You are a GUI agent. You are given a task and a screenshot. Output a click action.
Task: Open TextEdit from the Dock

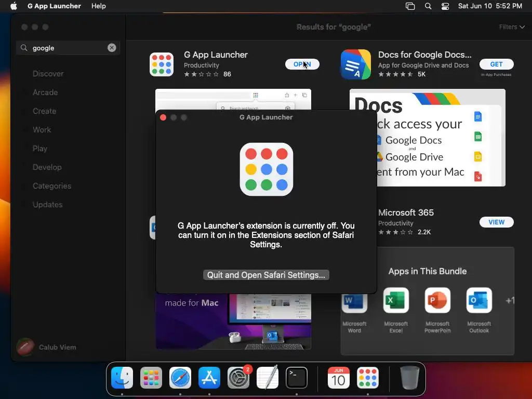click(268, 378)
